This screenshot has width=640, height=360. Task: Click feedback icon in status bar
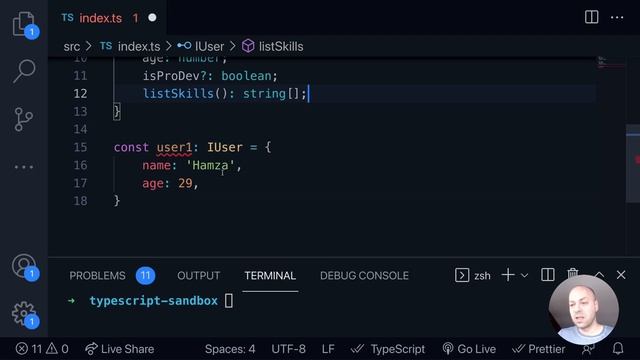[588, 349]
